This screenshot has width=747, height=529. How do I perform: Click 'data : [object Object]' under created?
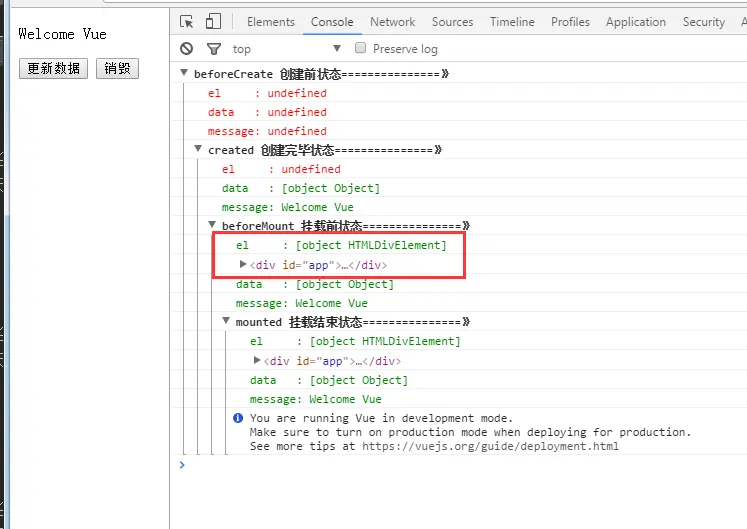coord(301,188)
